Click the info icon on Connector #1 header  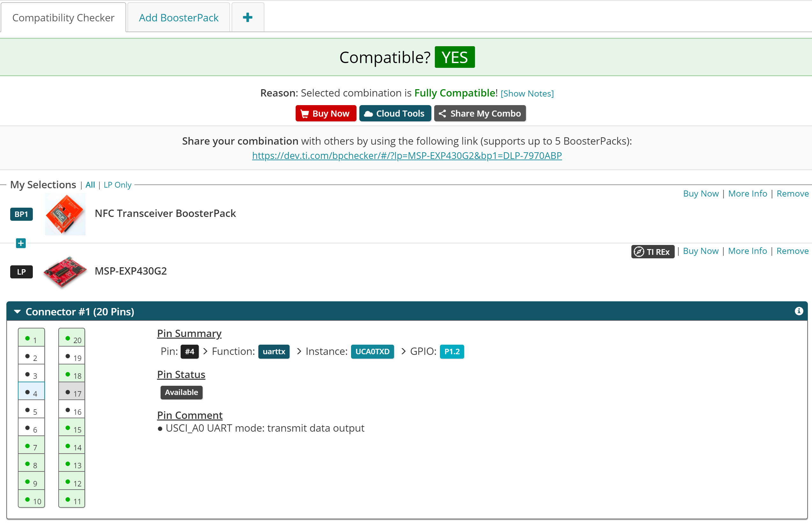[798, 311]
